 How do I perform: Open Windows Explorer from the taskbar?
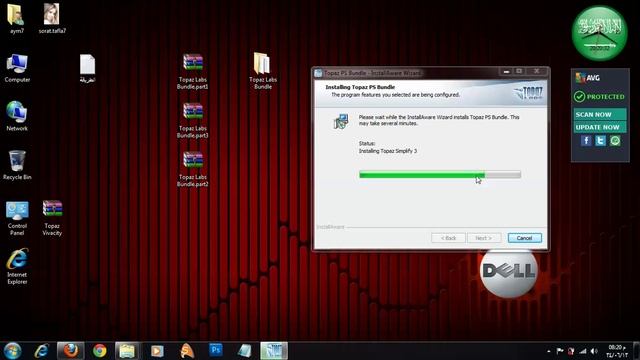click(x=127, y=351)
